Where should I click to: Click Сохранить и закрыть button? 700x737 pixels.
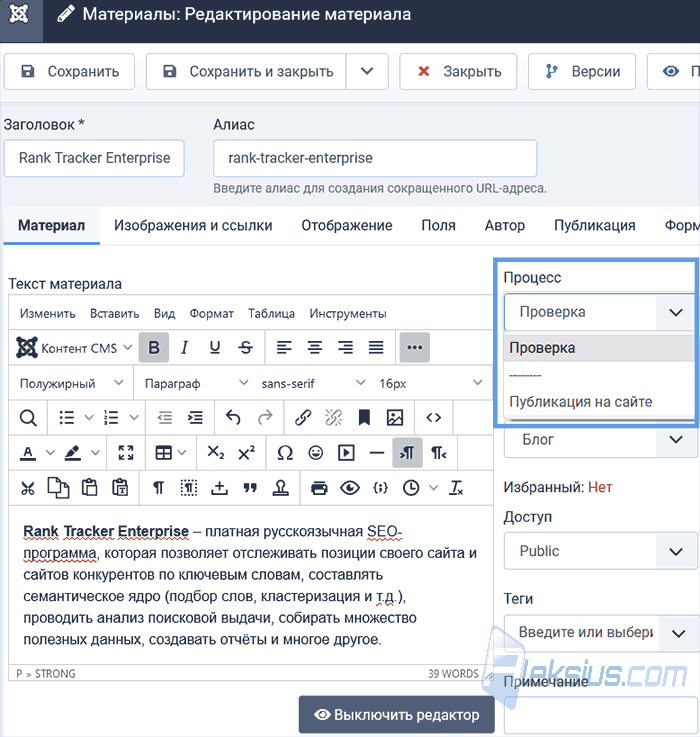click(247, 71)
